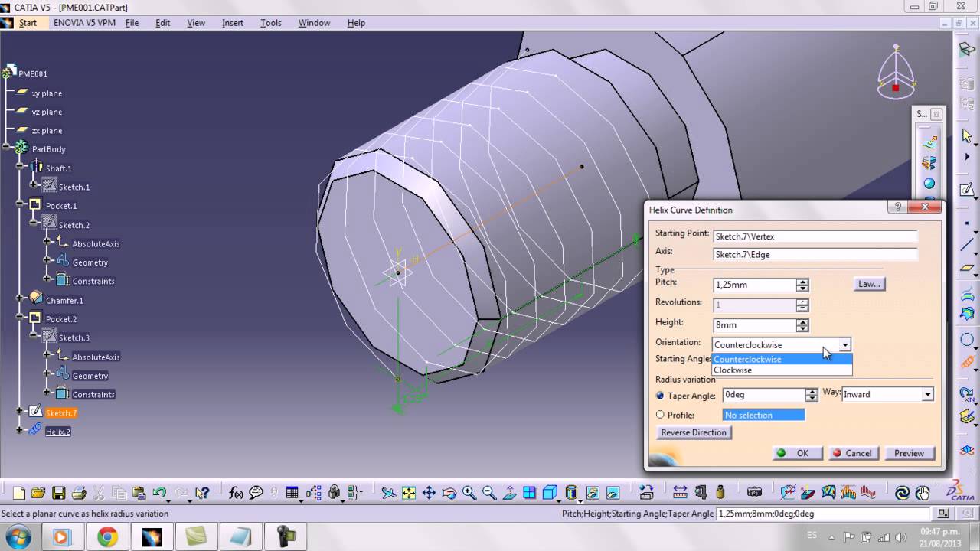Click the What's This help pointer icon
980x551 pixels.
202,493
